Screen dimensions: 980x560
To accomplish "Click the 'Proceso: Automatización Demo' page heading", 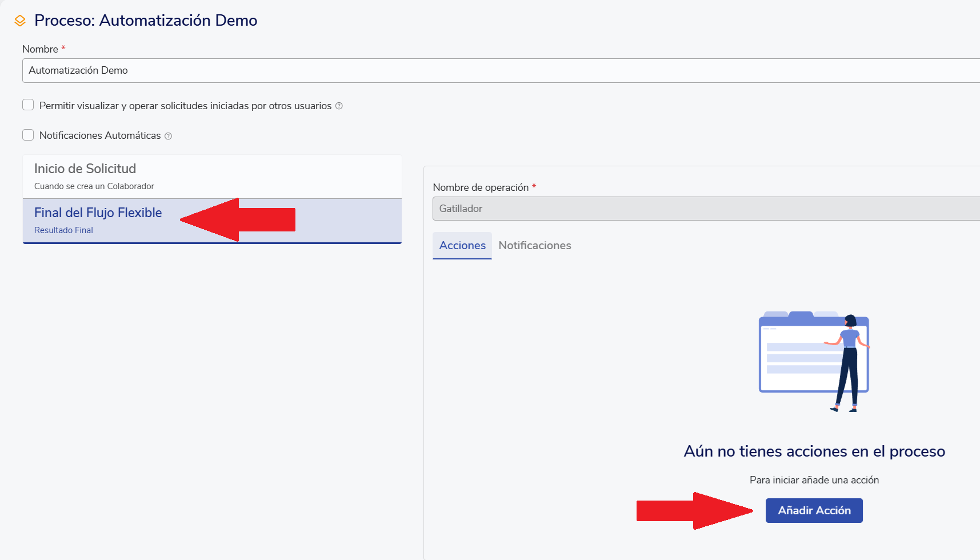I will pos(146,21).
